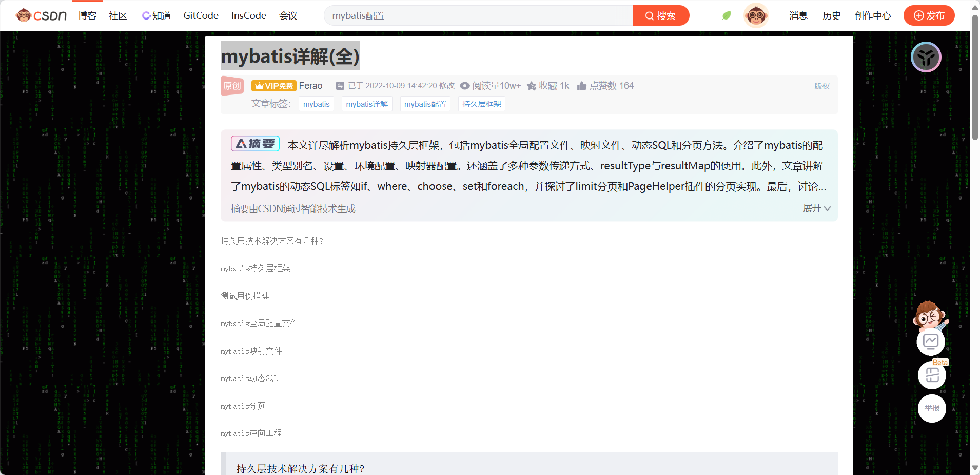Open 创作中心 from the top bar
980x475 pixels.
click(x=872, y=15)
